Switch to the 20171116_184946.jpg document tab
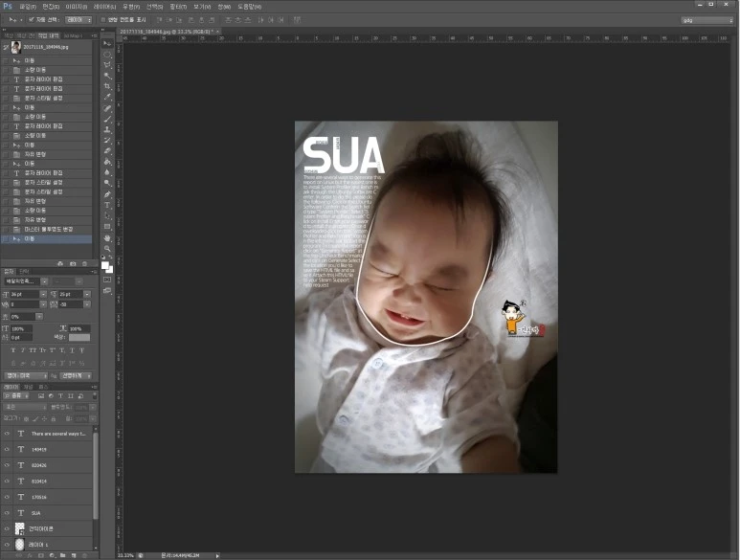740x560 pixels. 167,32
